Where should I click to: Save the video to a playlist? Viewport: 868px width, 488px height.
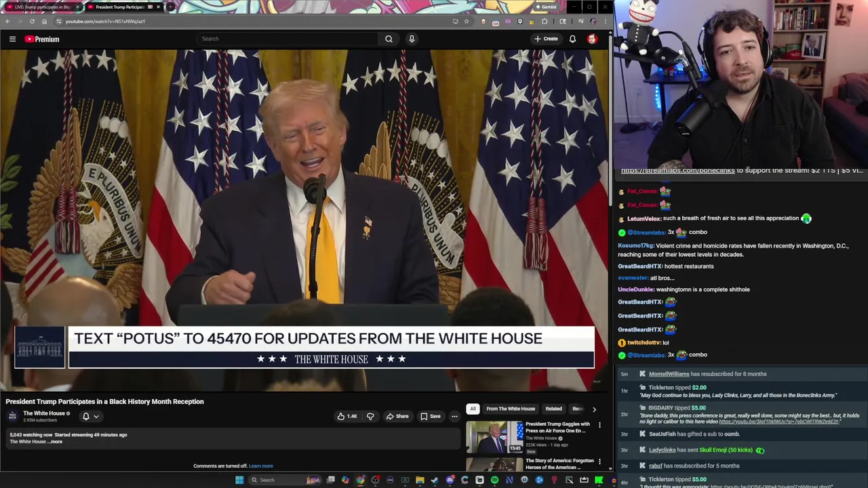pyautogui.click(x=431, y=416)
